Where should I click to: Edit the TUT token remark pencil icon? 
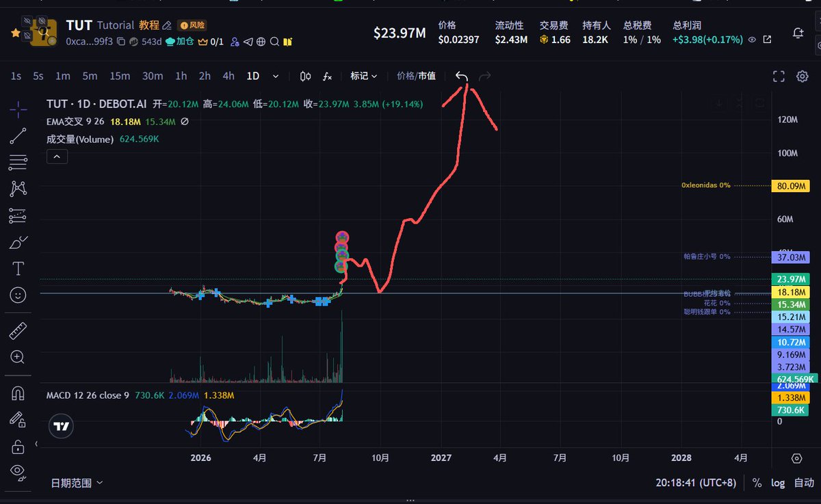point(167,25)
